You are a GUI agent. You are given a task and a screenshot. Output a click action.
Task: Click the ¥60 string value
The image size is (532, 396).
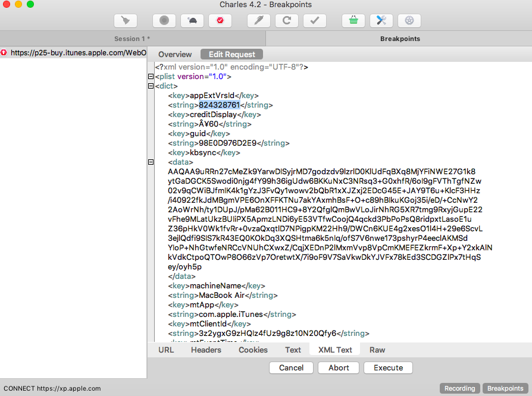point(209,124)
